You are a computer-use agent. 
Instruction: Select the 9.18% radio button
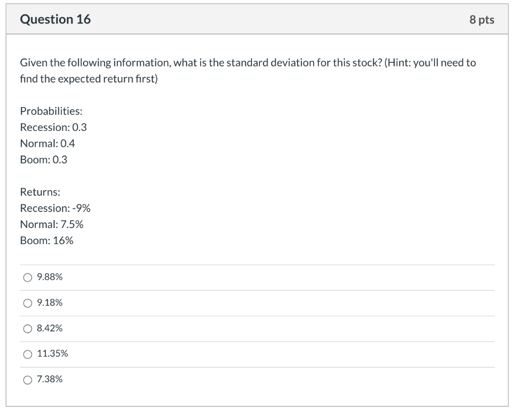(27, 303)
